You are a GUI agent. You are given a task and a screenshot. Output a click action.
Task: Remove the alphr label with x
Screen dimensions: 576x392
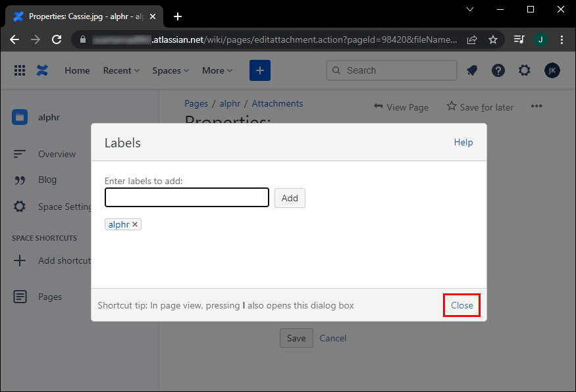135,224
